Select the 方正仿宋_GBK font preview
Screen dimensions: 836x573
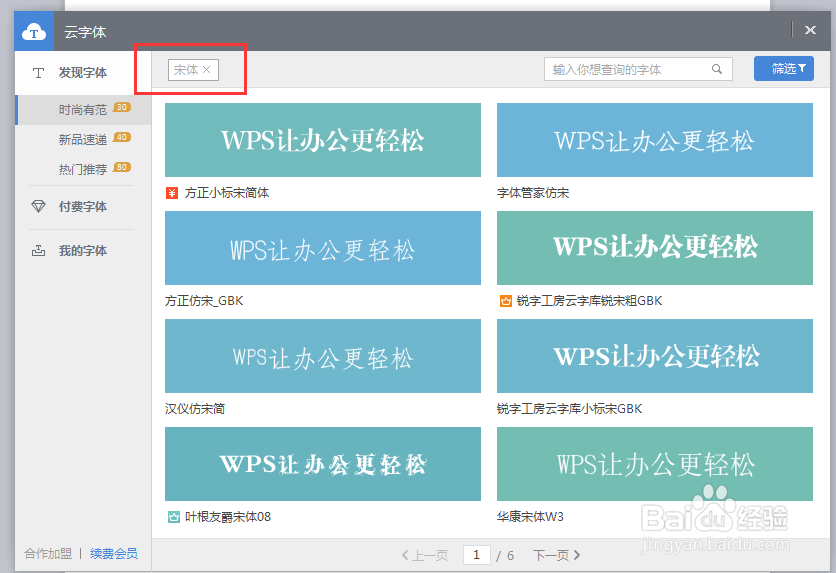[x=323, y=248]
